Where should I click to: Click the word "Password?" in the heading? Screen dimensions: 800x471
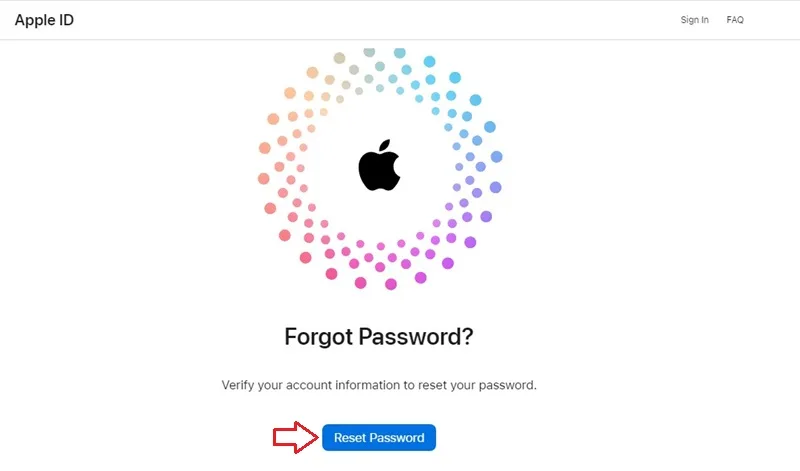point(416,337)
